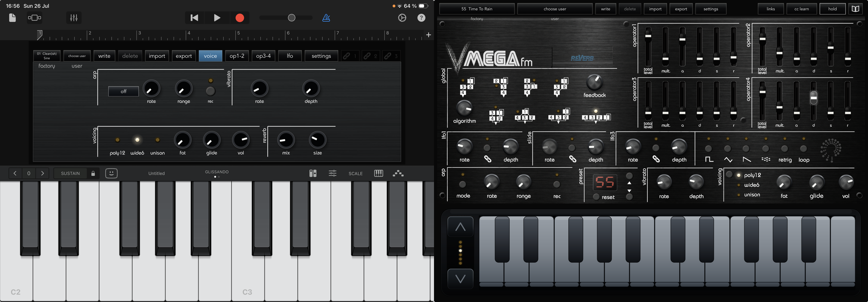Shift right plugin keyboard octave up
This screenshot has height=302, width=868.
pos(460,226)
